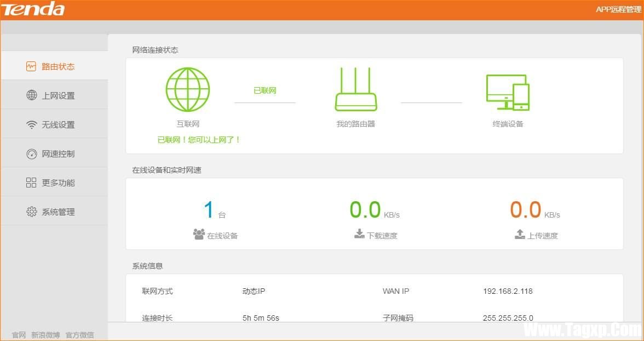This screenshot has width=644, height=341.
Task: Click the 动态IP value
Action: click(x=254, y=291)
